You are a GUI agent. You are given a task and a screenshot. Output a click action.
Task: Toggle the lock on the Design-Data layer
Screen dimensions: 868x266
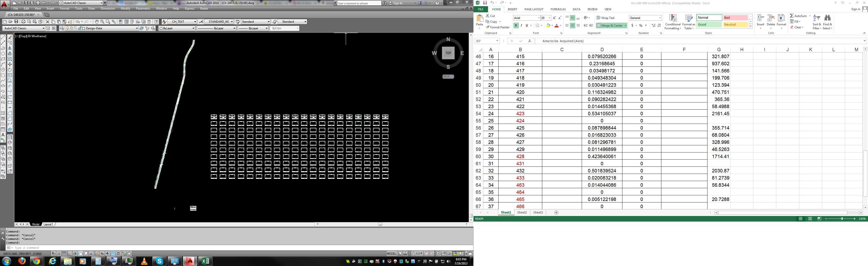(81, 28)
